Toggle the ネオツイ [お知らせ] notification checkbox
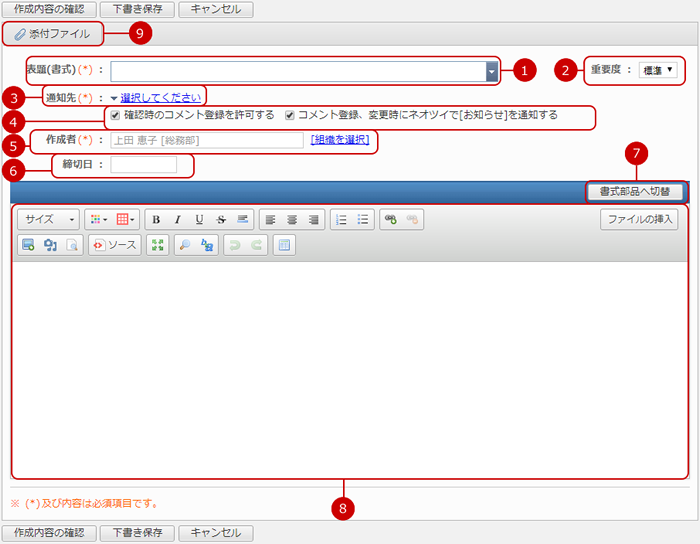This screenshot has height=544, width=700. click(x=290, y=115)
